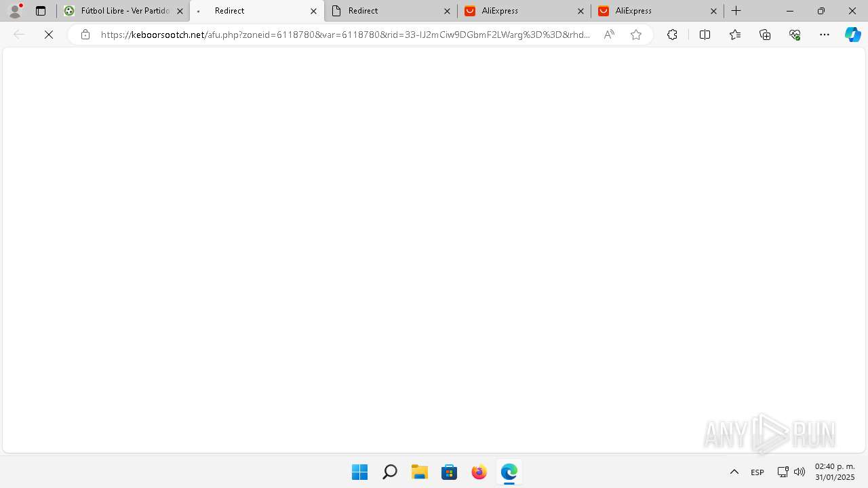Open Settings and more menu
The height and width of the screenshot is (488, 868).
pyautogui.click(x=825, y=35)
